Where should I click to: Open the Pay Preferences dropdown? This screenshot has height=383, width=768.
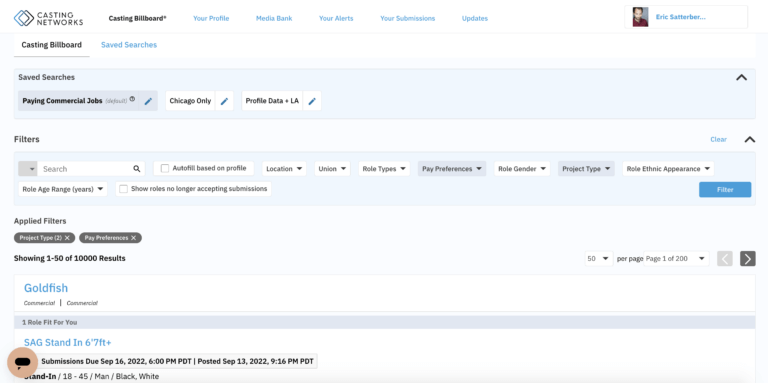(452, 169)
